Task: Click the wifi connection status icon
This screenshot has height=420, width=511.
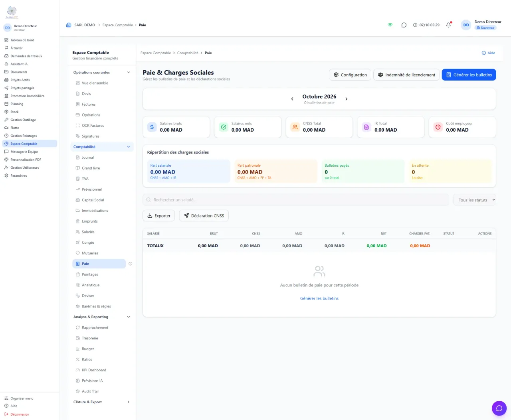Action: tap(390, 25)
